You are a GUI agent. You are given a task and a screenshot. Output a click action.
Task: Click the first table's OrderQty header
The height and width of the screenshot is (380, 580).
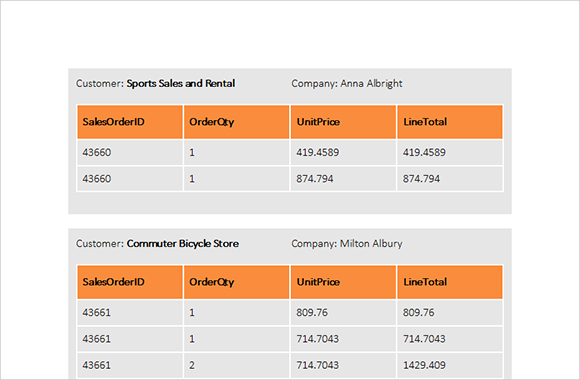(236, 122)
